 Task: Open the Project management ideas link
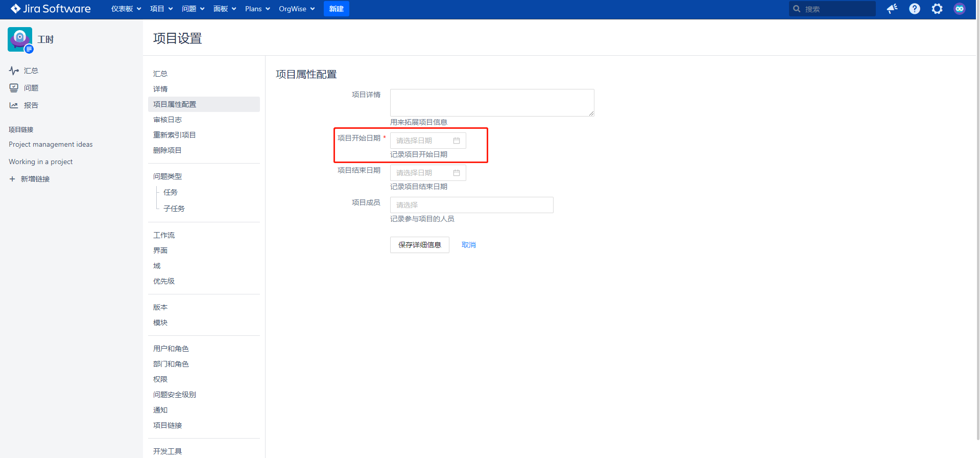(x=51, y=145)
